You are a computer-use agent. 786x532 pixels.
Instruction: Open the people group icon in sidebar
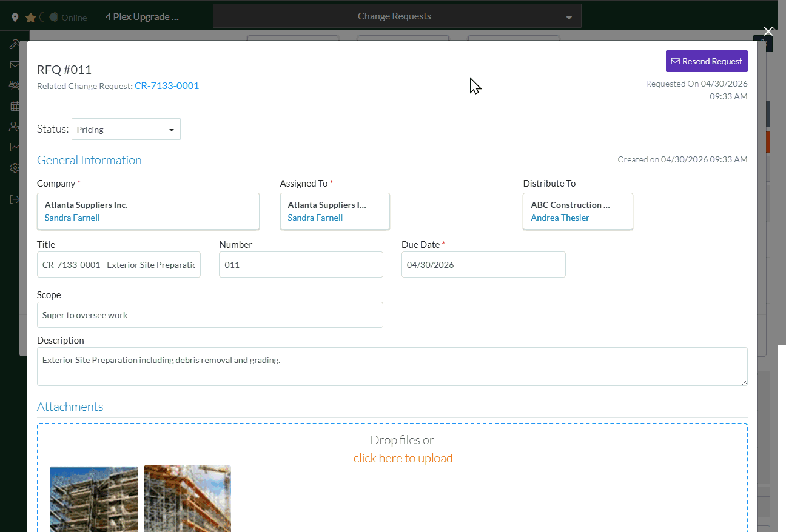point(14,85)
